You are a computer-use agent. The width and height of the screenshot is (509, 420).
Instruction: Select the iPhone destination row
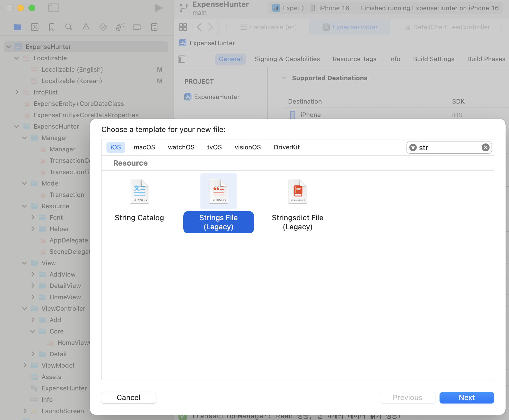396,115
